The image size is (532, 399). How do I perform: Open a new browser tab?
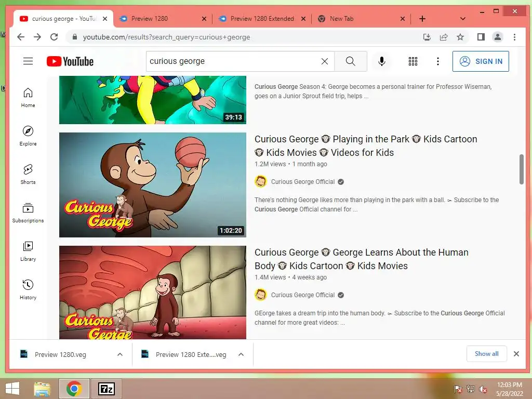(x=422, y=19)
